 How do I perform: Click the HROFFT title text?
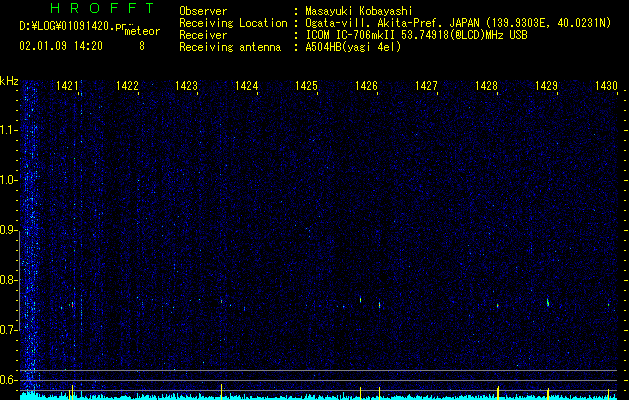pos(103,8)
